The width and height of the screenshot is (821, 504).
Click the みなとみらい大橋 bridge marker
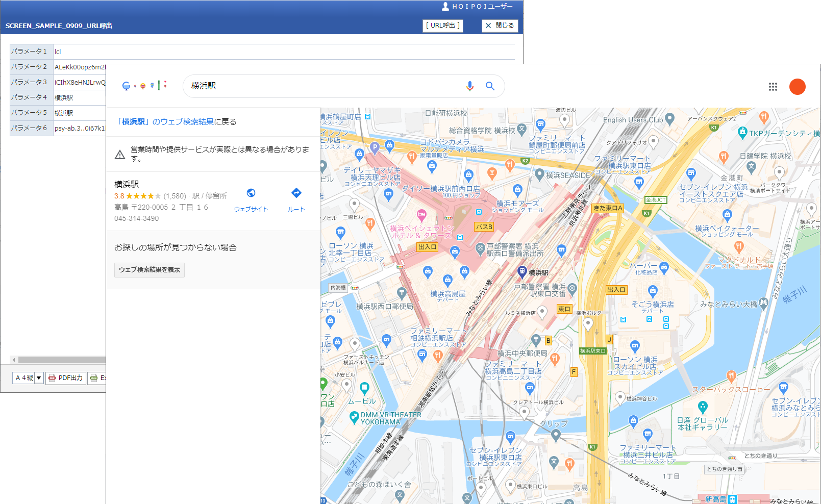click(x=763, y=303)
